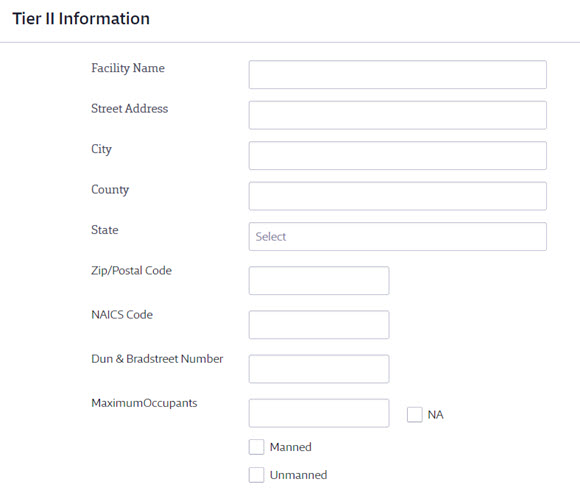Click the Dun & Bradstreet Number label
580x489 pixels.
click(157, 359)
